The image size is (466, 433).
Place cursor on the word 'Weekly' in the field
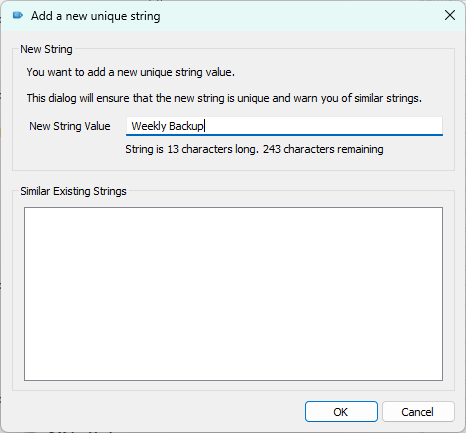pyautogui.click(x=149, y=126)
